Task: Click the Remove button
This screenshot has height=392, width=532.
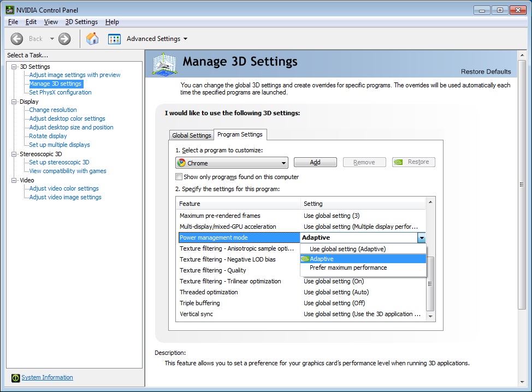Action: click(364, 162)
